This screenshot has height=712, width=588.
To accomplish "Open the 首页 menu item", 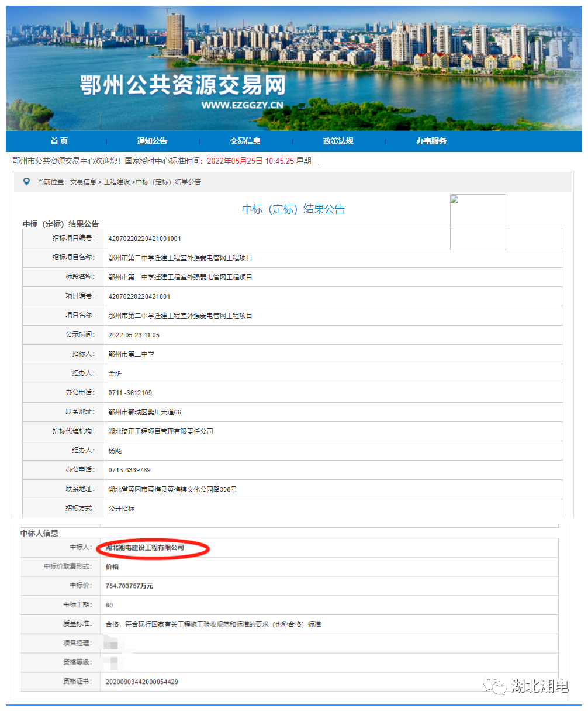I will click(x=59, y=141).
